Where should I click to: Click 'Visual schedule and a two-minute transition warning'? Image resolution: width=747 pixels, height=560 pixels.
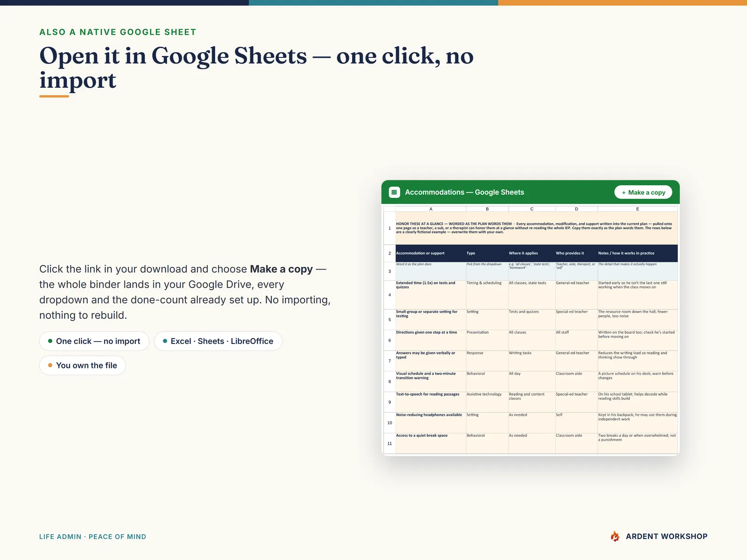[x=430, y=381]
